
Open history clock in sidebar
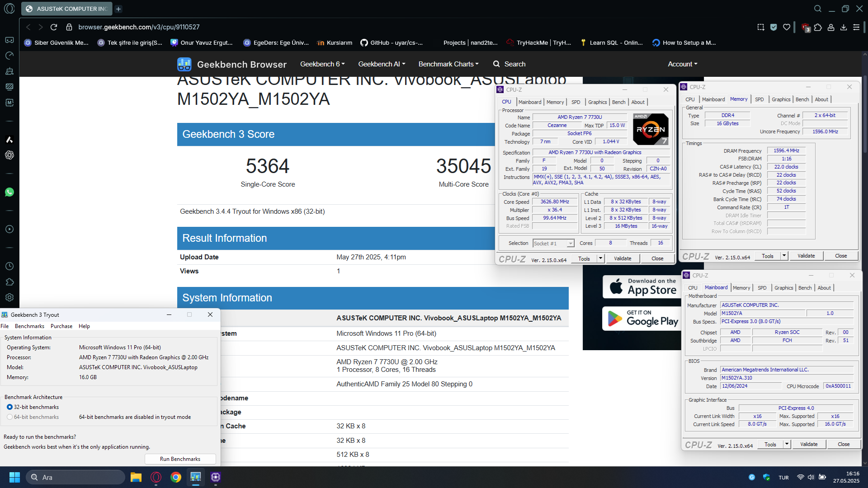point(9,266)
